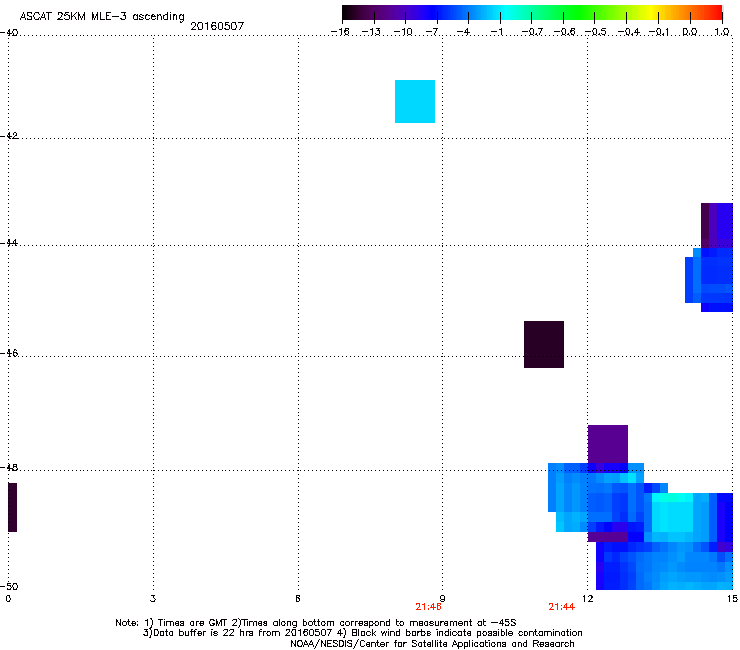Click the blue data block below the -44 latitude line
Screen dimensions: 740x650
point(709,280)
